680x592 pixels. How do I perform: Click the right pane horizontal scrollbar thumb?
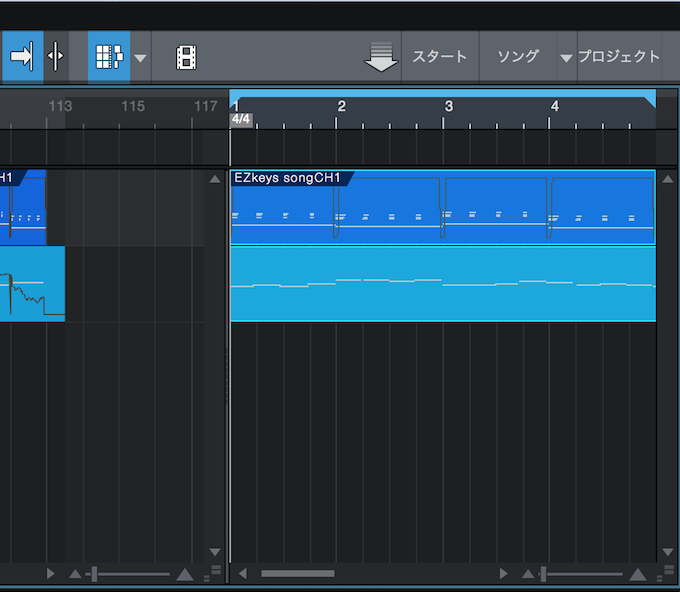(x=298, y=573)
